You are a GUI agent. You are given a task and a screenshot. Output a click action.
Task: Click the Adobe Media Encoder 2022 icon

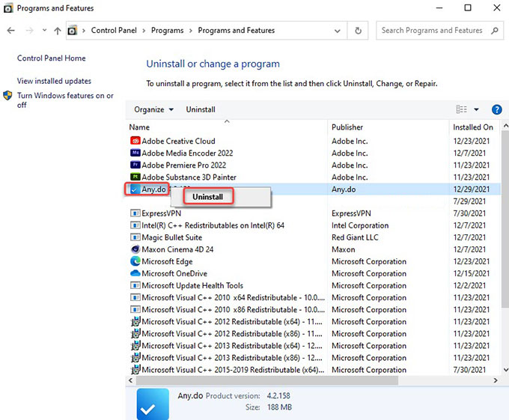point(135,153)
